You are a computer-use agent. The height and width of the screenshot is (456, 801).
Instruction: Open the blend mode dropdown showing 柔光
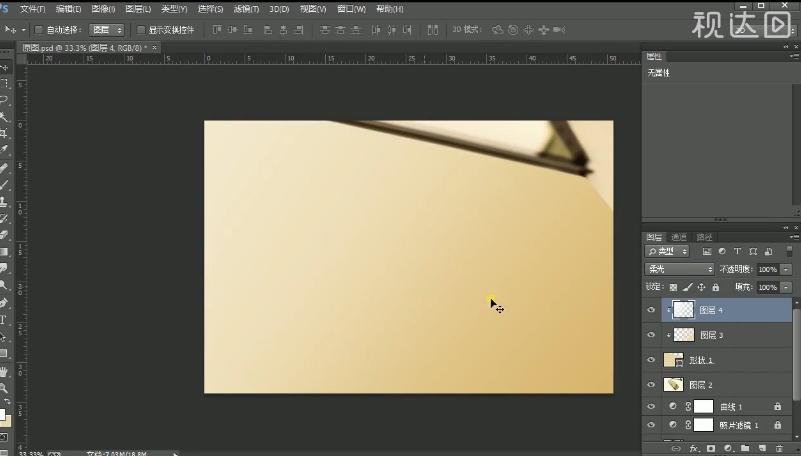tap(680, 269)
